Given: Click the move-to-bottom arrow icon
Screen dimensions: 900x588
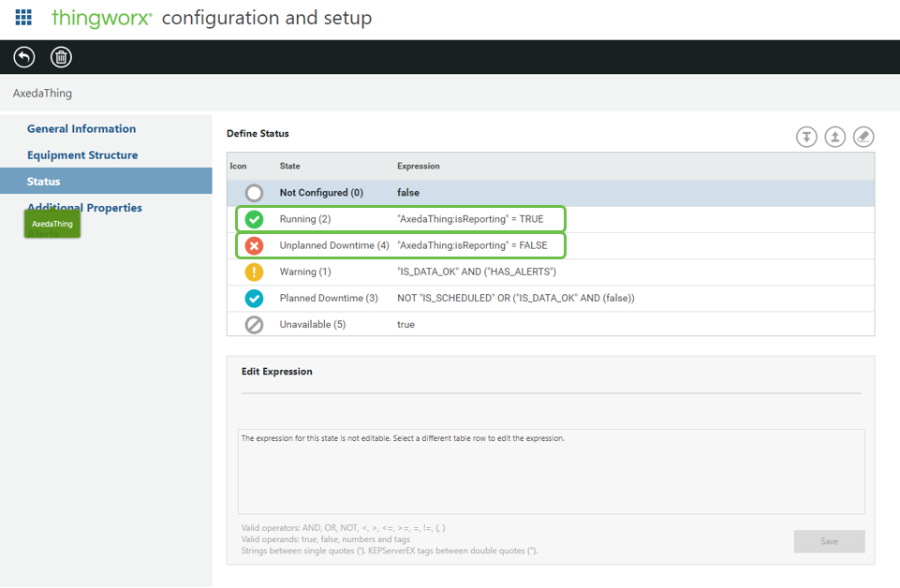Looking at the screenshot, I should tap(806, 137).
